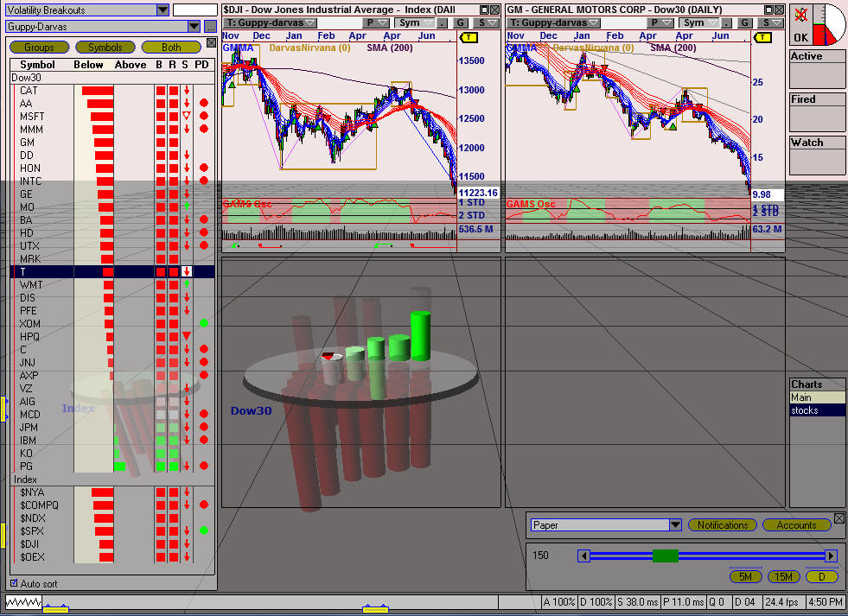Open the Active alerts panel
848x616 pixels.
click(x=817, y=69)
